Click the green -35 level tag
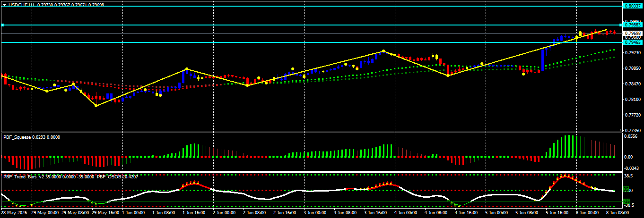The height and width of the screenshot is (218, 644). 626,201
